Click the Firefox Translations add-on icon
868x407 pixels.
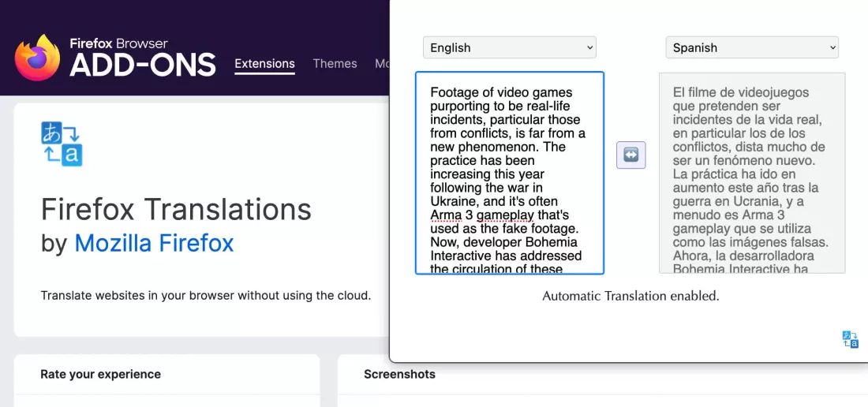[x=62, y=144]
